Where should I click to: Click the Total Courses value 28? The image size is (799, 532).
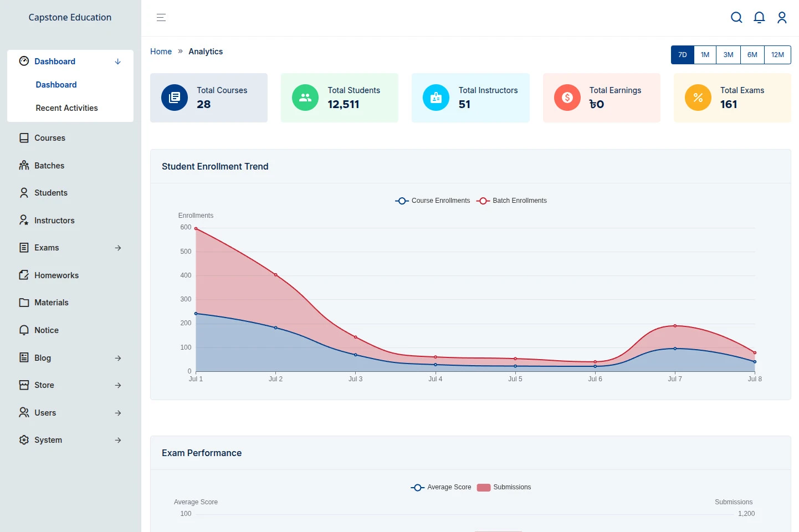(204, 104)
